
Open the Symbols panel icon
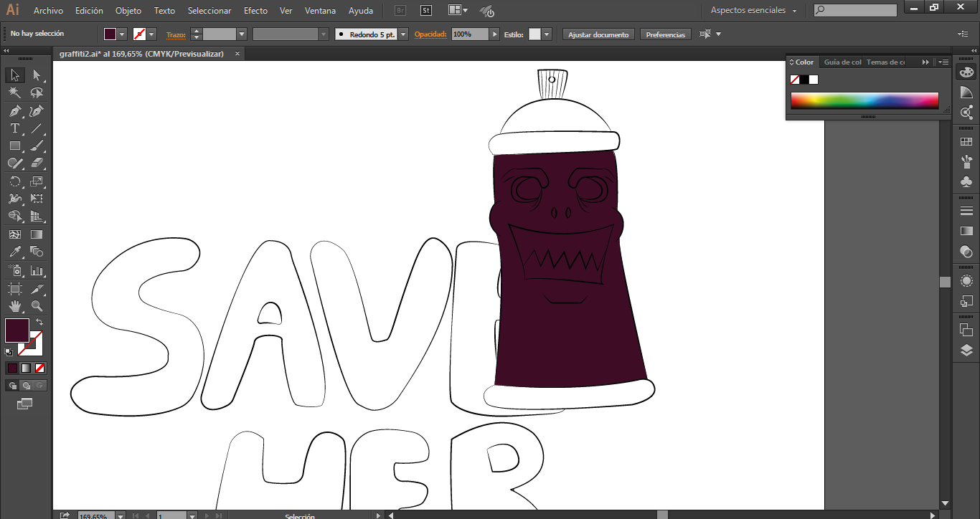click(966, 181)
